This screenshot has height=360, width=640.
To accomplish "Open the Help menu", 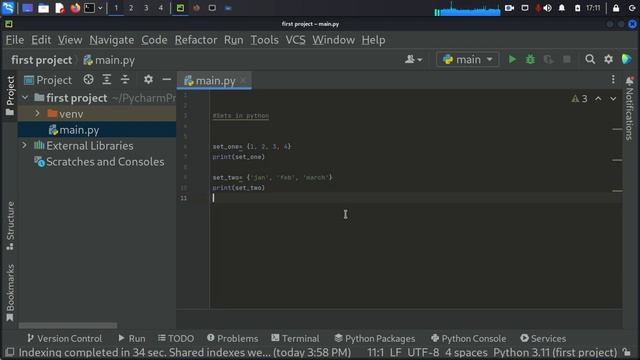I will [373, 40].
